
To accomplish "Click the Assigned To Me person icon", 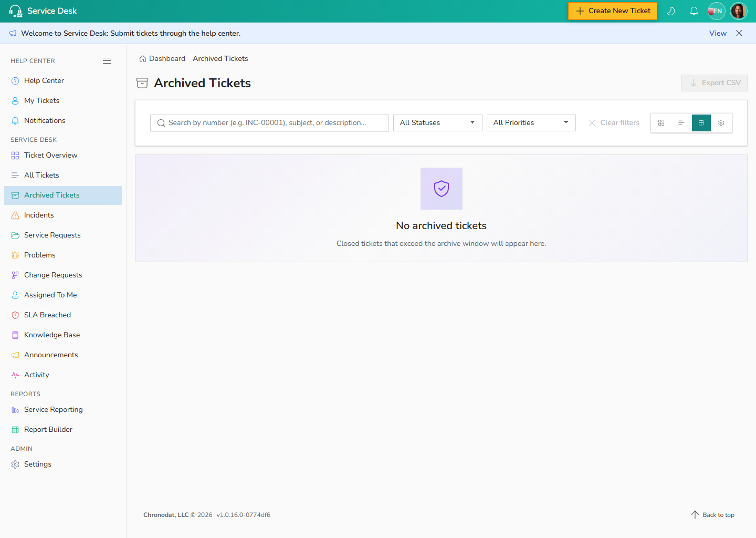I will pos(15,295).
